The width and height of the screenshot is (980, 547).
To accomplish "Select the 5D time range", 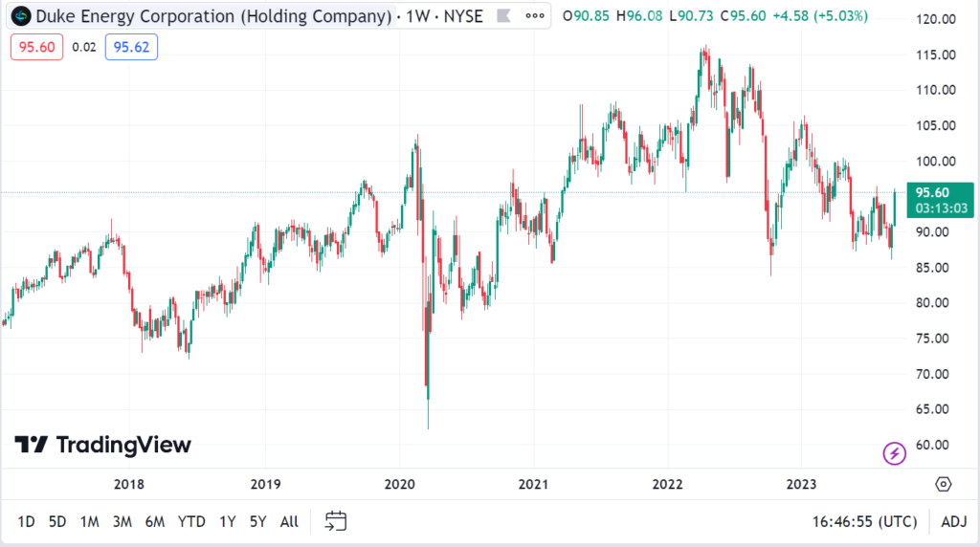I will click(x=57, y=521).
